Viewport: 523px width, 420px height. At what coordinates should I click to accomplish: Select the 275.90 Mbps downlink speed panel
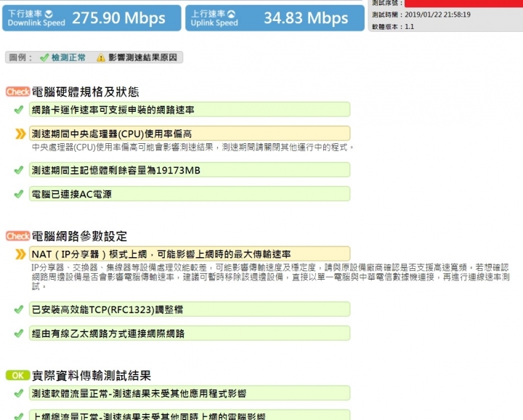92,18
